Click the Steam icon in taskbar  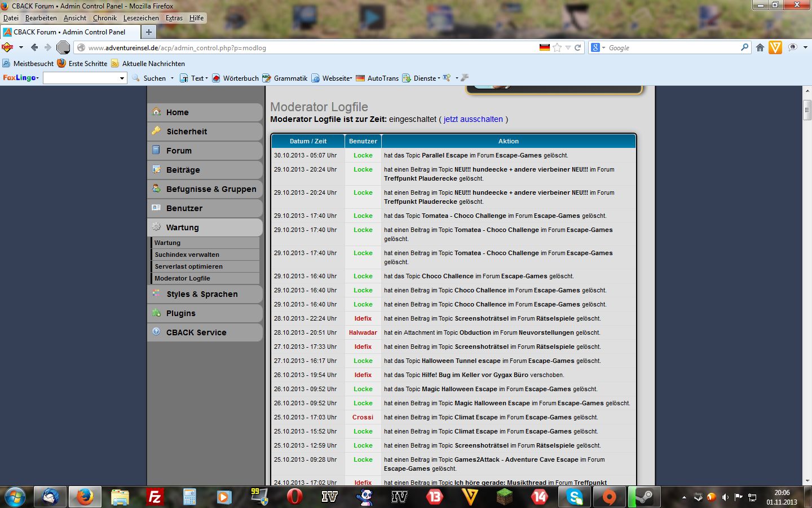(643, 497)
